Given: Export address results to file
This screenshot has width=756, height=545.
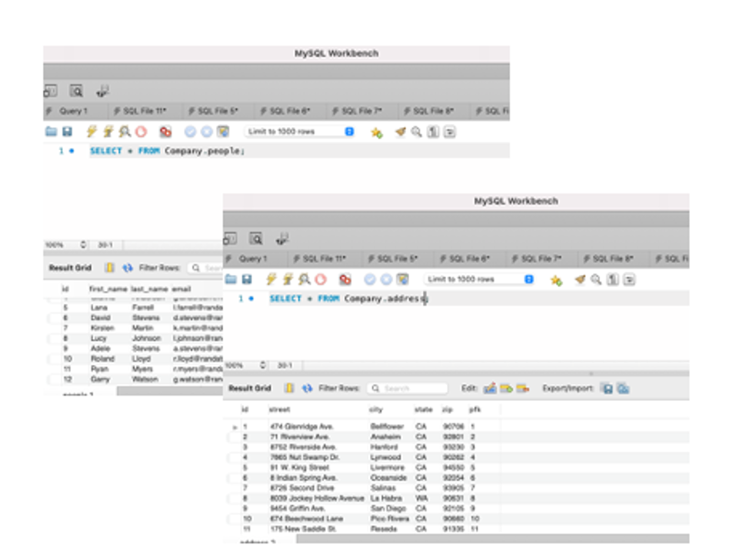Looking at the screenshot, I should tap(608, 388).
